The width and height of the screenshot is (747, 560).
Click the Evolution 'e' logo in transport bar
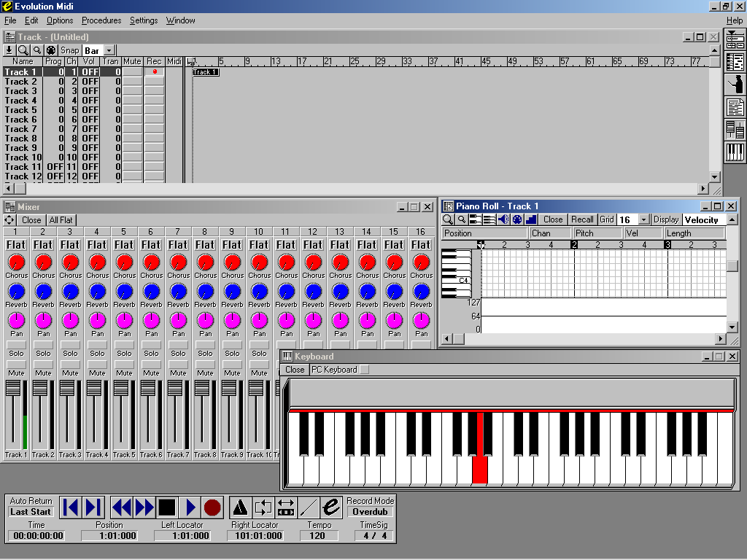[x=331, y=506]
